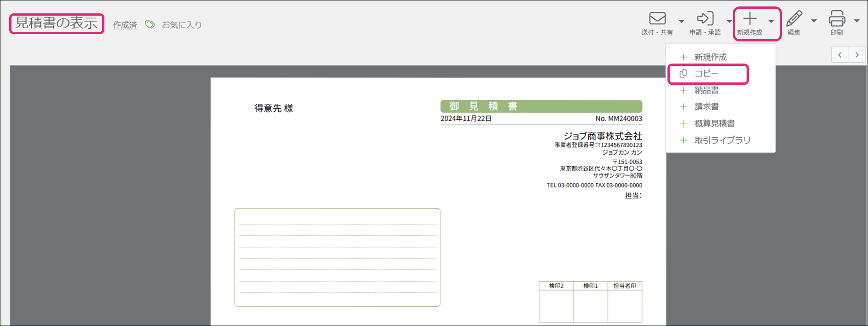Image resolution: width=868 pixels, height=326 pixels.
Task: Click the 作成済 status label
Action: [x=125, y=25]
